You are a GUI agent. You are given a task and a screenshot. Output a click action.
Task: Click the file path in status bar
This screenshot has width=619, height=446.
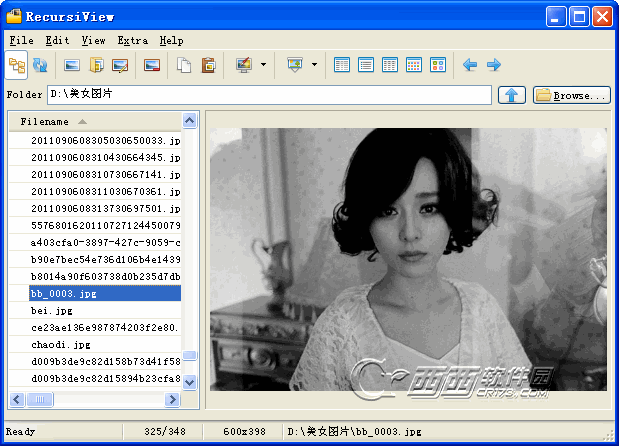click(354, 431)
